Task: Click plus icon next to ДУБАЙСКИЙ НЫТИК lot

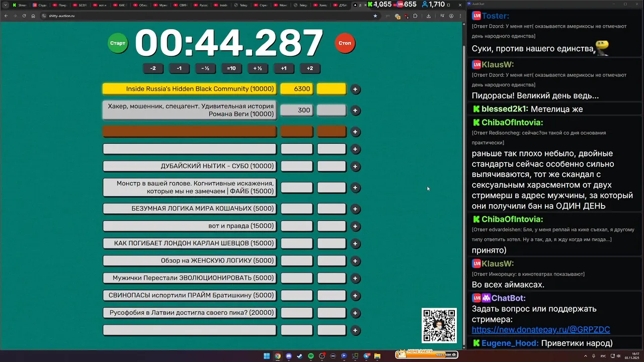Action: click(355, 166)
